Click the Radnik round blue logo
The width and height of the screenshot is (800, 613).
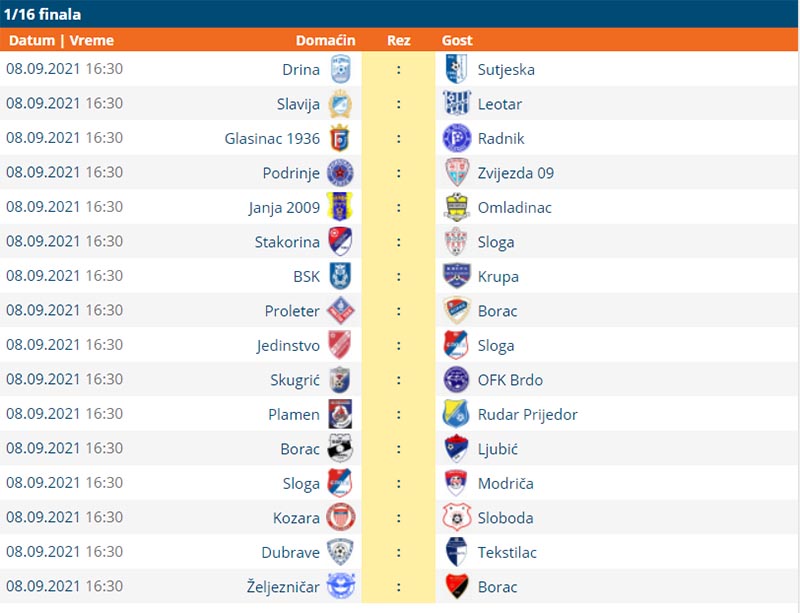(456, 138)
